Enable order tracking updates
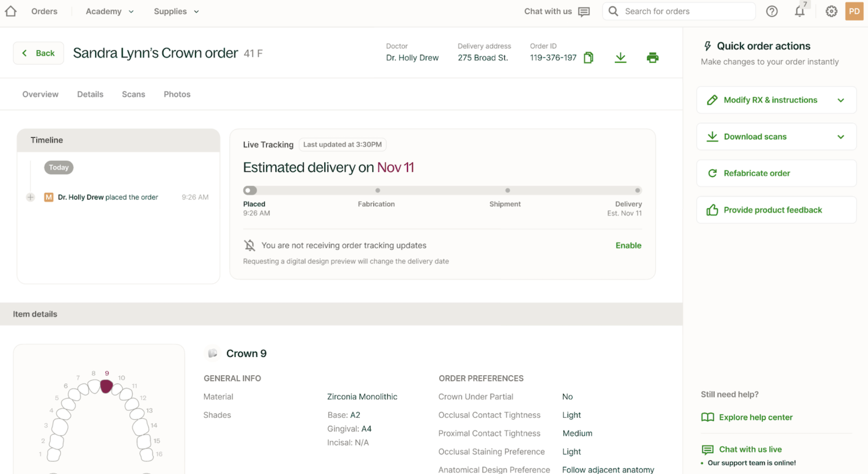This screenshot has height=474, width=868. (x=628, y=245)
